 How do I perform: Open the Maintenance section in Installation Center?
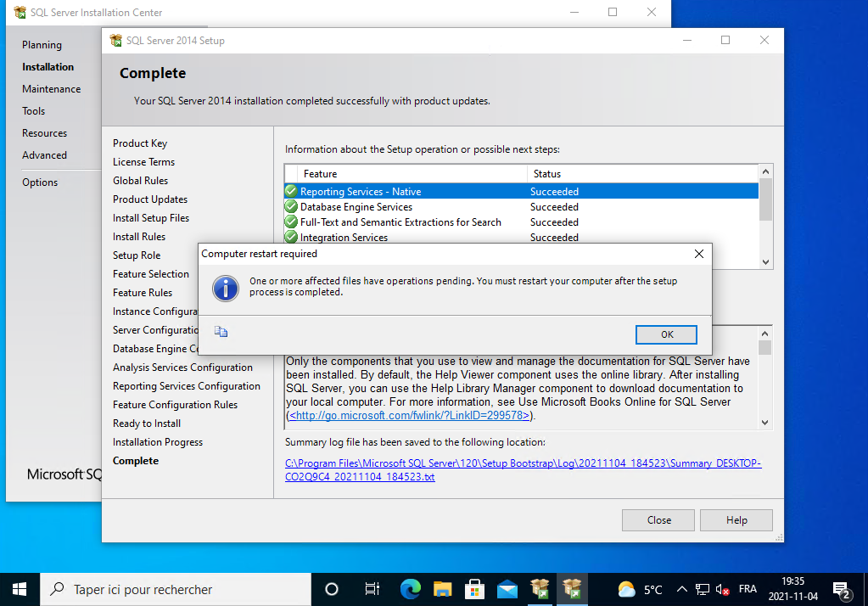51,89
